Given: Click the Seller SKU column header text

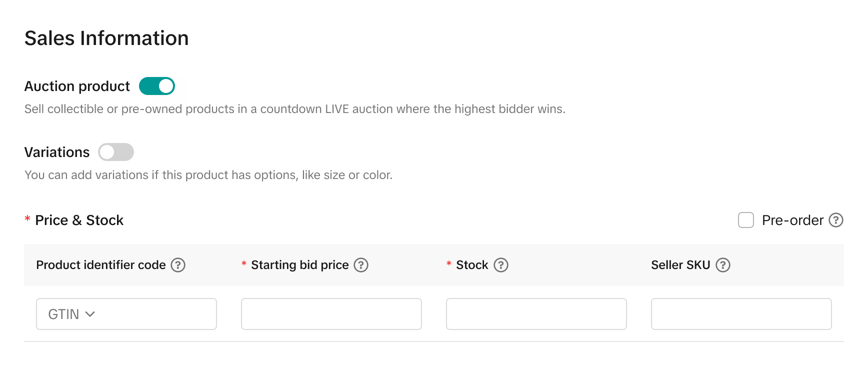Looking at the screenshot, I should pyautogui.click(x=680, y=265).
